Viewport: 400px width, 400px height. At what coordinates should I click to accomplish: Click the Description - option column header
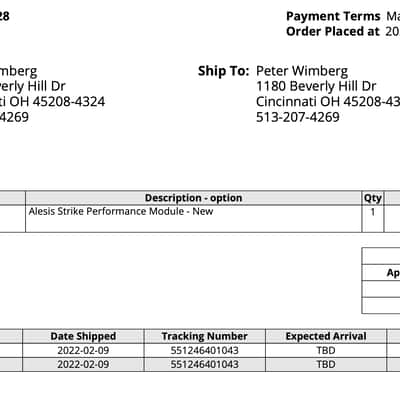193,198
